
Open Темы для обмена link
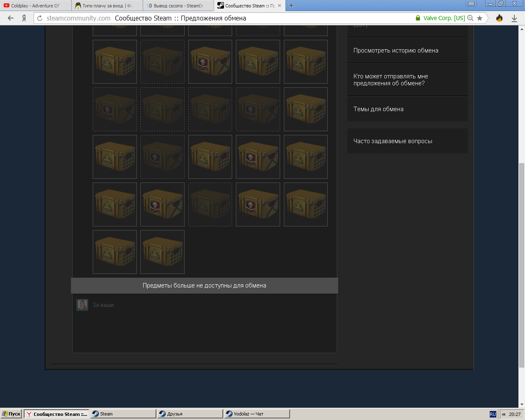tap(379, 109)
